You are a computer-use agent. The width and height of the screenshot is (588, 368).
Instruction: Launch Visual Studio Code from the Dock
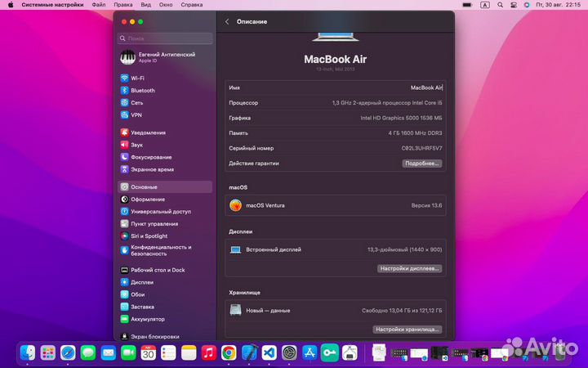[269, 352]
